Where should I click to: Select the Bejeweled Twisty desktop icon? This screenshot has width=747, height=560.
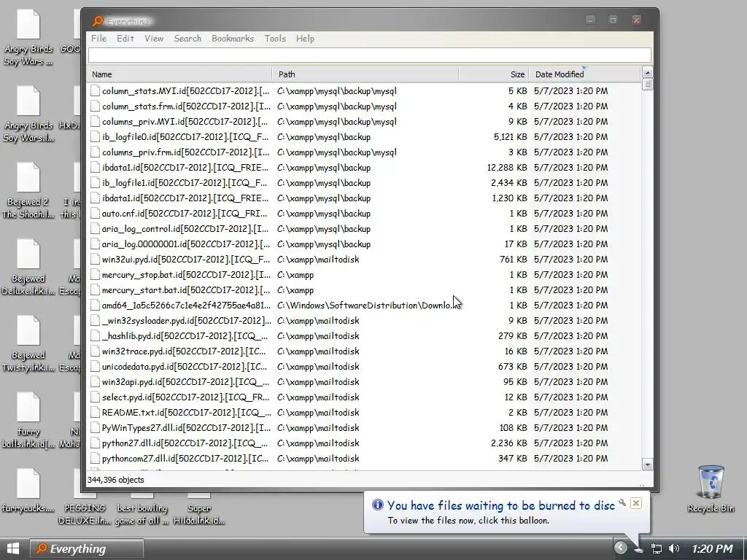point(28,344)
